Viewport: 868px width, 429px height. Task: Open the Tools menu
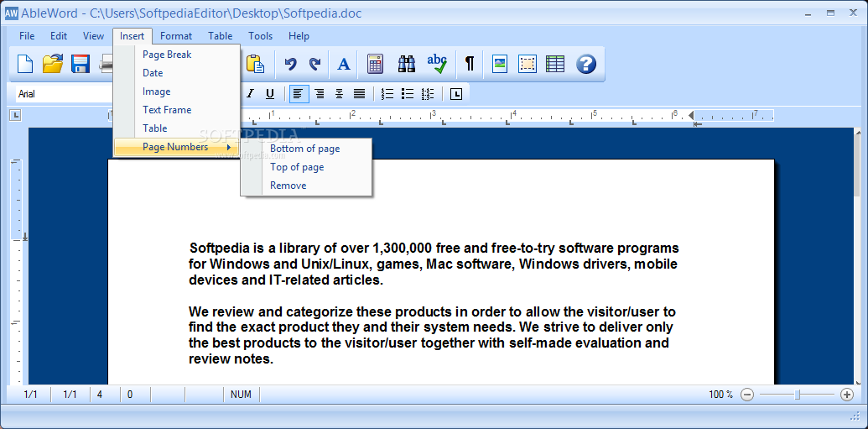click(260, 36)
